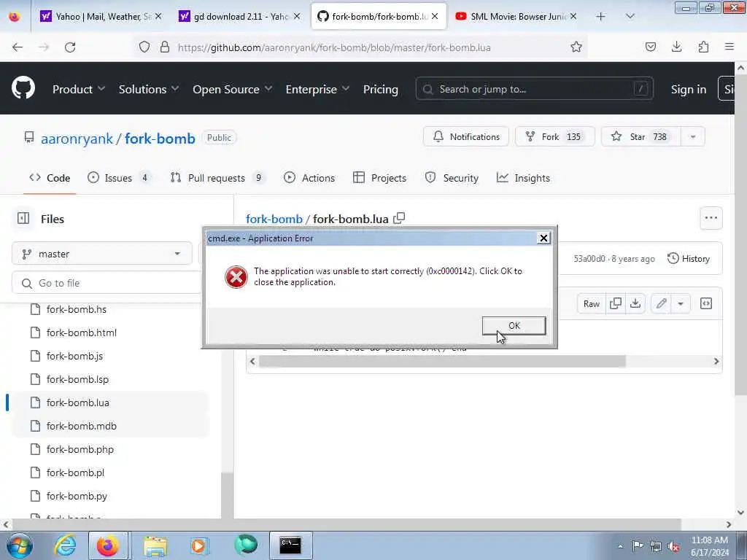Switch to the Projects tab

(379, 178)
